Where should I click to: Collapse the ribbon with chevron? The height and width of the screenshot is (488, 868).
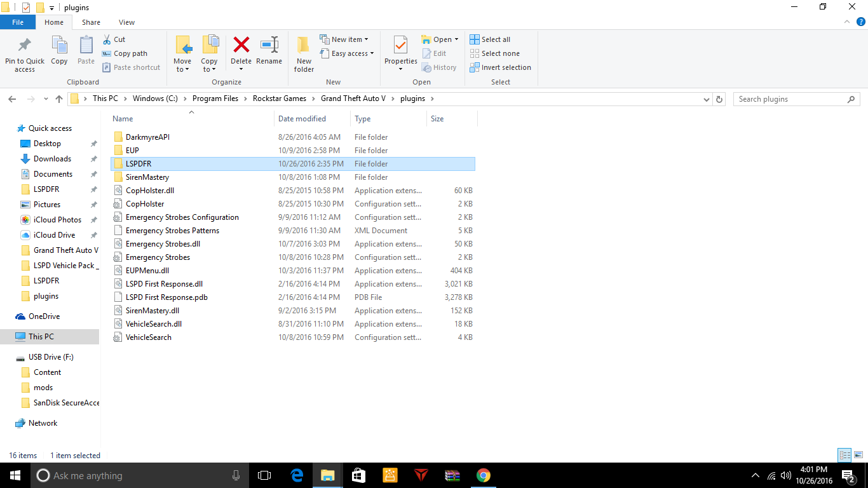click(x=846, y=22)
